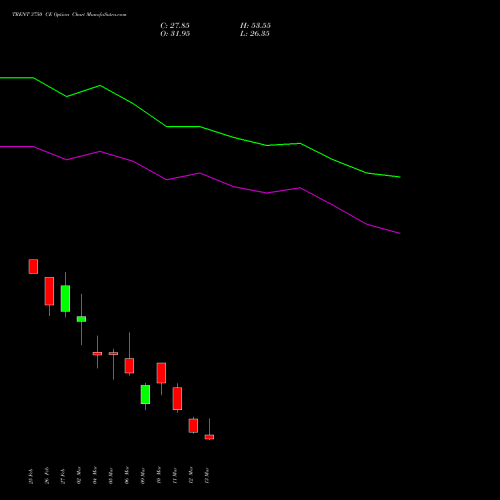
Task: Click the 10 Mar date label
Action: click(x=159, y=475)
